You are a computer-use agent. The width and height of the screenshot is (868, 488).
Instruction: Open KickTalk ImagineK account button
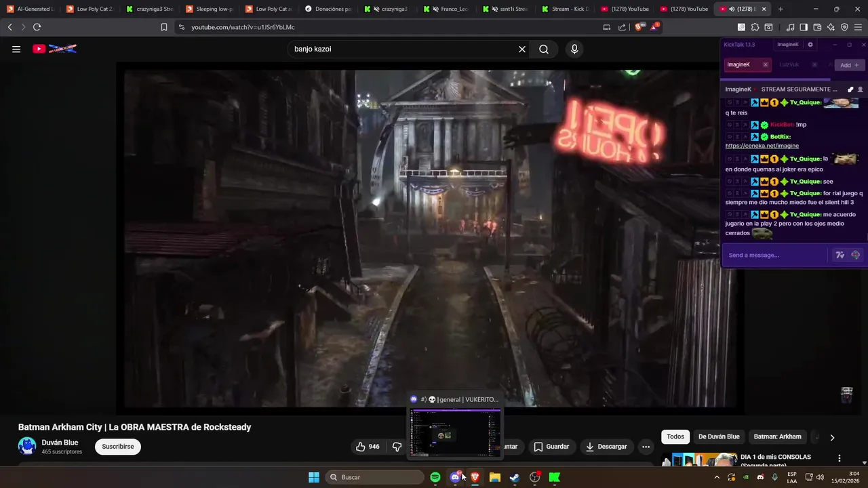(787, 45)
